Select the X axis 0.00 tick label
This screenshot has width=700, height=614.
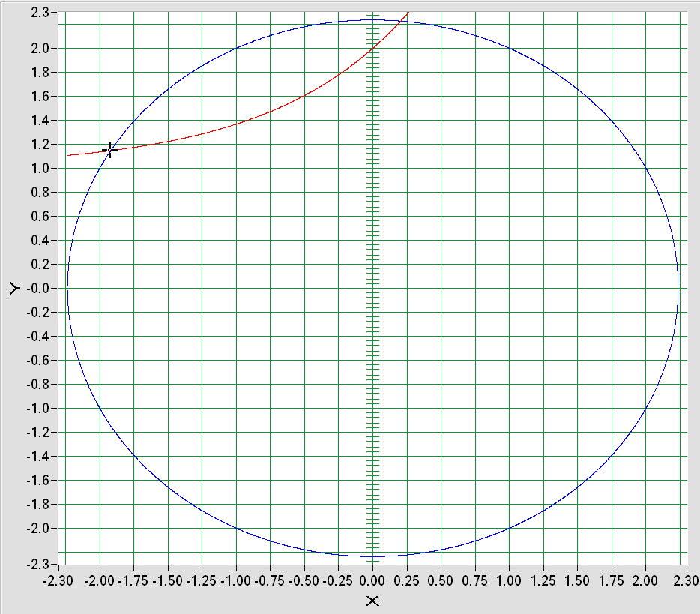point(372,580)
